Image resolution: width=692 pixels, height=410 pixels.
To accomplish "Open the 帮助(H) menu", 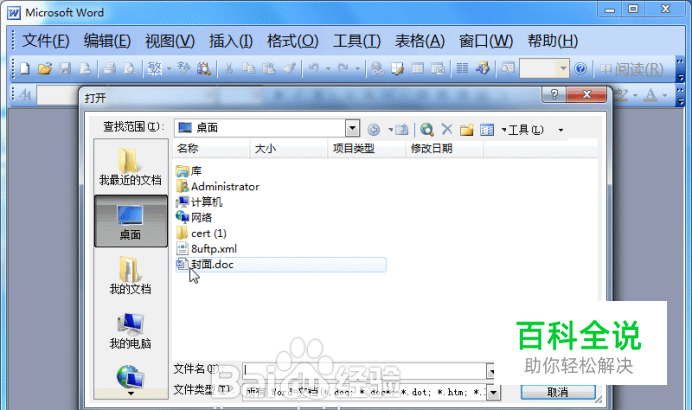I will 553,41.
